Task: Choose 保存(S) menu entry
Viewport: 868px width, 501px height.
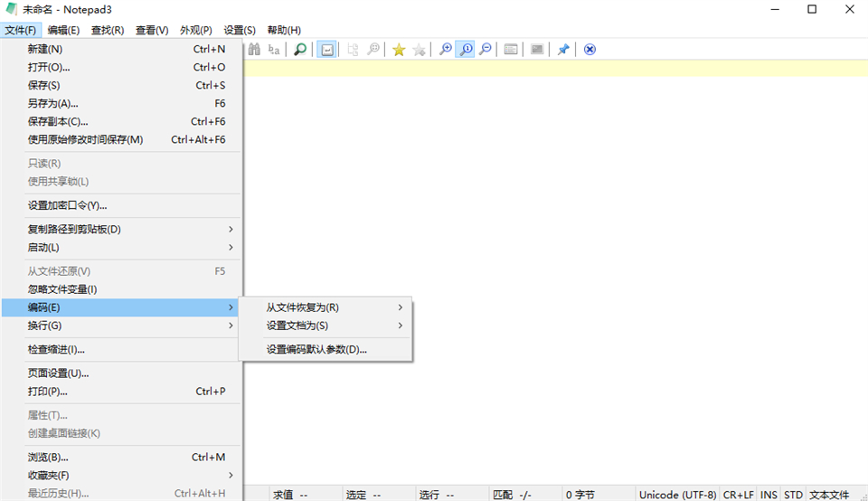Action: click(122, 85)
